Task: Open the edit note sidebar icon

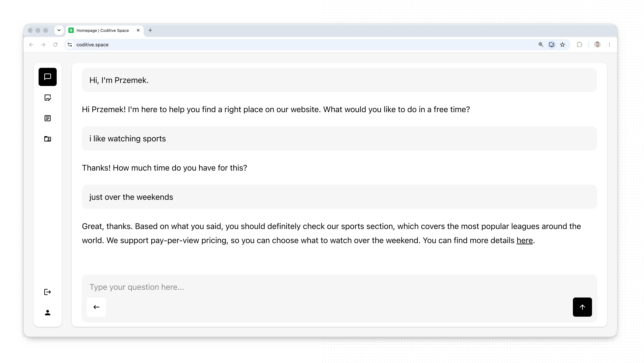Action: pyautogui.click(x=47, y=98)
